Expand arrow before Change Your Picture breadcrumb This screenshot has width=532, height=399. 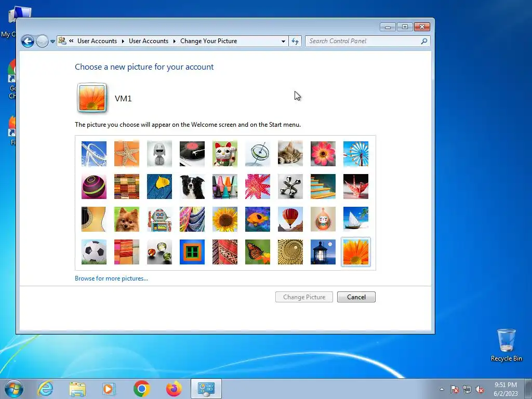tap(175, 41)
